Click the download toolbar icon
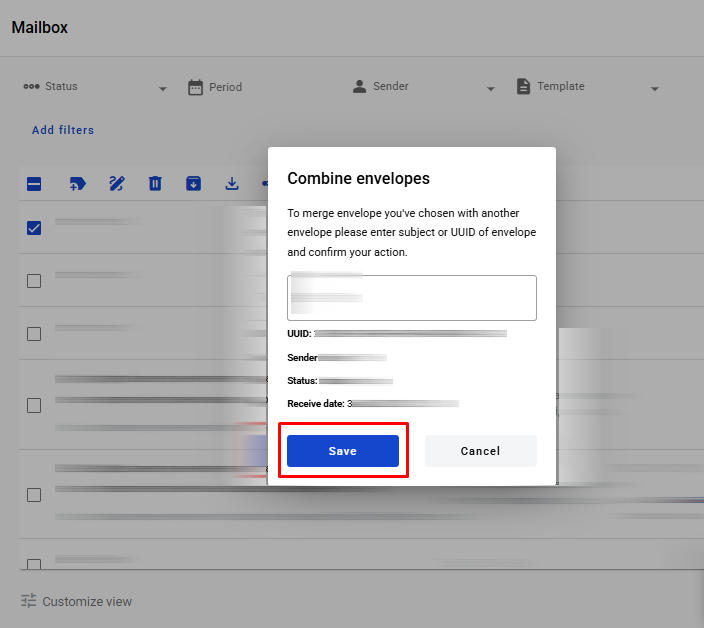The image size is (704, 628). (232, 184)
